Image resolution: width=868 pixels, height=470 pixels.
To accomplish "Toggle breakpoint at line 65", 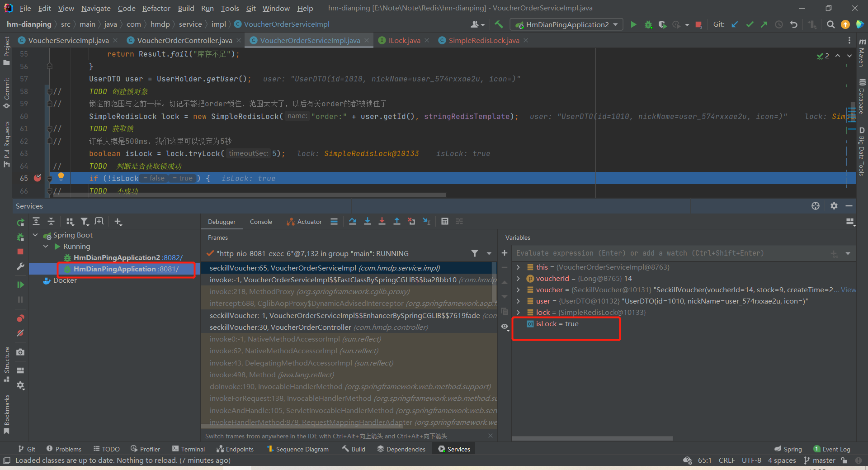I will tap(38, 178).
